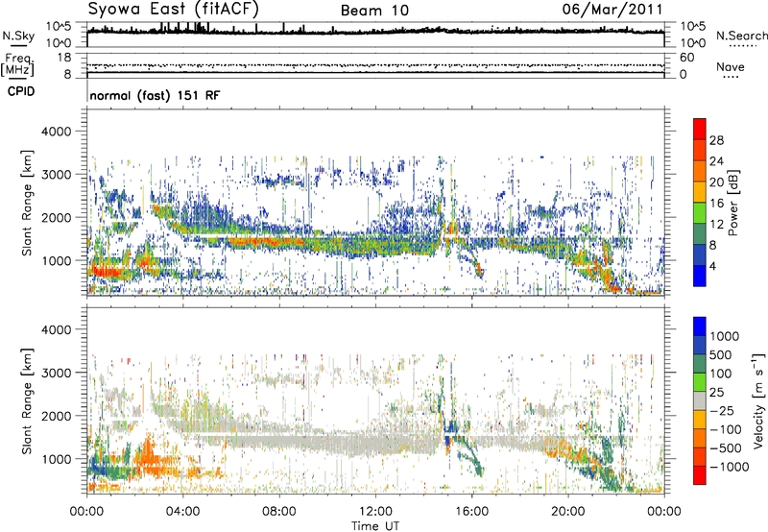The width and height of the screenshot is (768, 532).
Task: Click "3000" range tick in velocity panel
Action: tap(56, 373)
